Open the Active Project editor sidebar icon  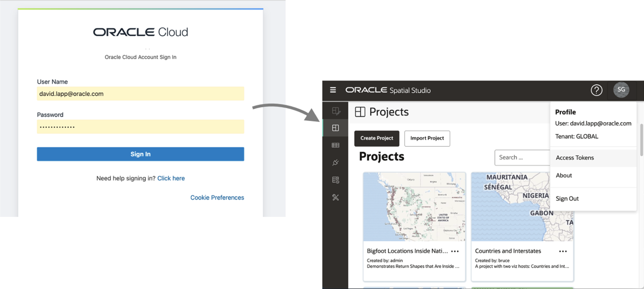[336, 111]
